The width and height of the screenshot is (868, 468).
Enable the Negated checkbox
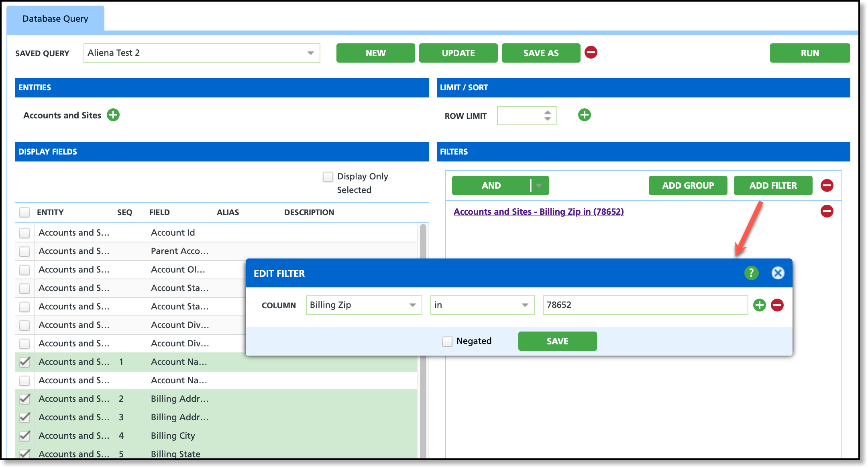click(447, 342)
